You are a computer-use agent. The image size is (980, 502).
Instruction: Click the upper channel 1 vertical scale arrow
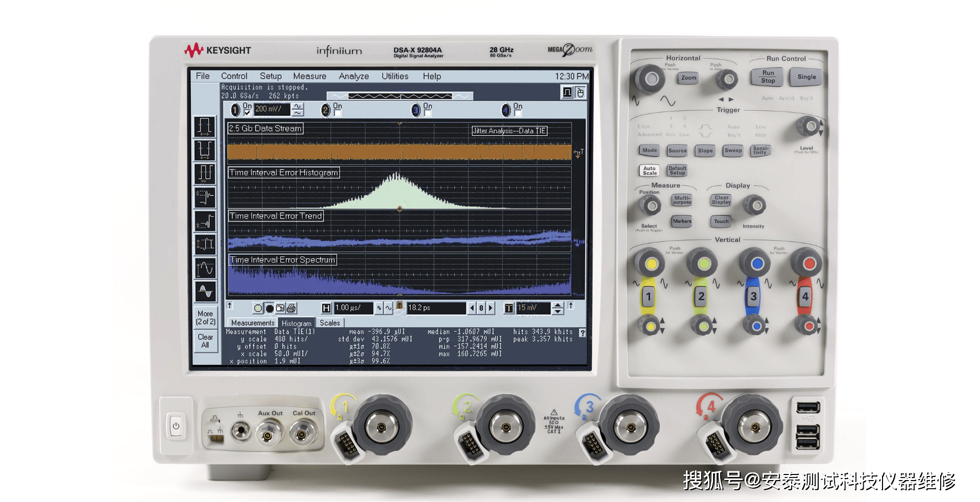pyautogui.click(x=298, y=106)
